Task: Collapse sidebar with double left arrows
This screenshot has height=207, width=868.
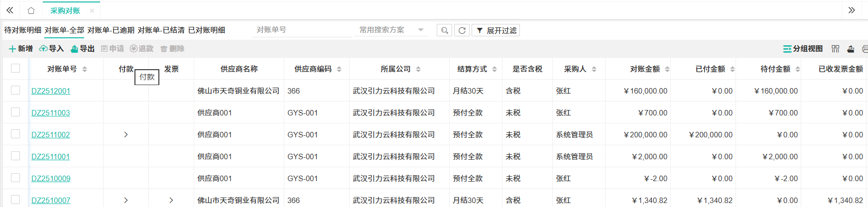Action: [x=10, y=10]
